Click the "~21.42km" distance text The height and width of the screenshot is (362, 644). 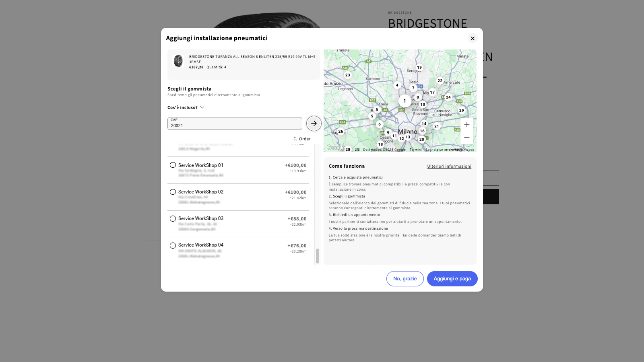(298, 198)
